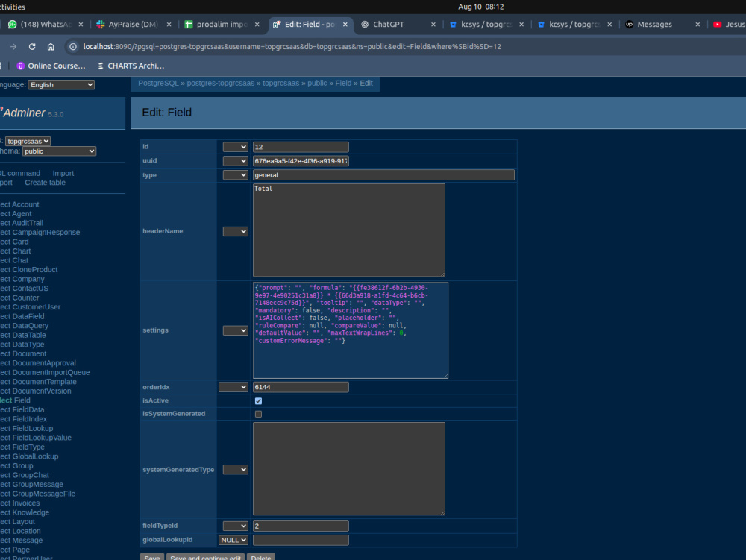
Task: Open function dropdown for uuid field
Action: (236, 160)
